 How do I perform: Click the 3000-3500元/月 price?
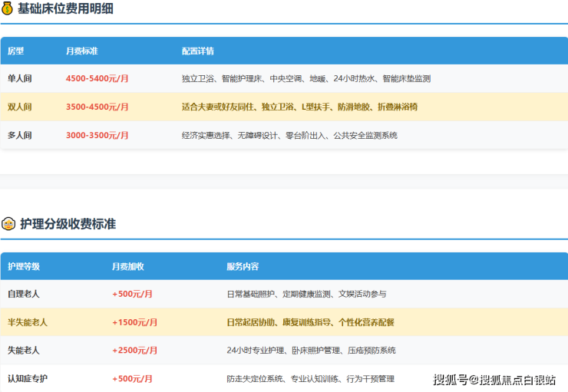tap(97, 136)
